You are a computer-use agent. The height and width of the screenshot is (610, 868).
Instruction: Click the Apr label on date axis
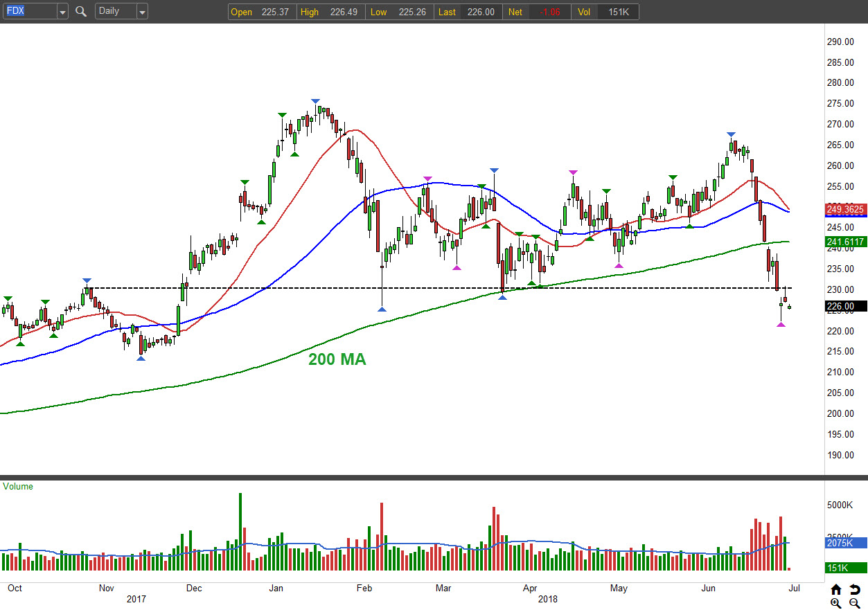tap(530, 589)
